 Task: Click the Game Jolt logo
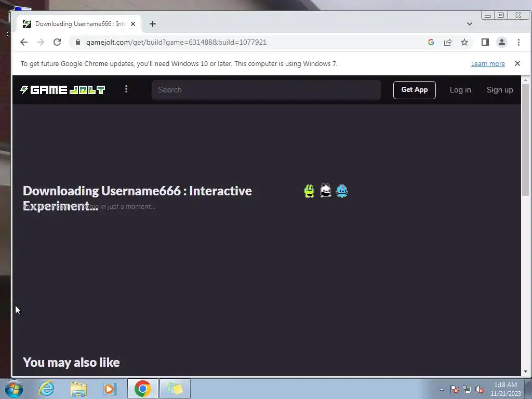[x=63, y=90]
